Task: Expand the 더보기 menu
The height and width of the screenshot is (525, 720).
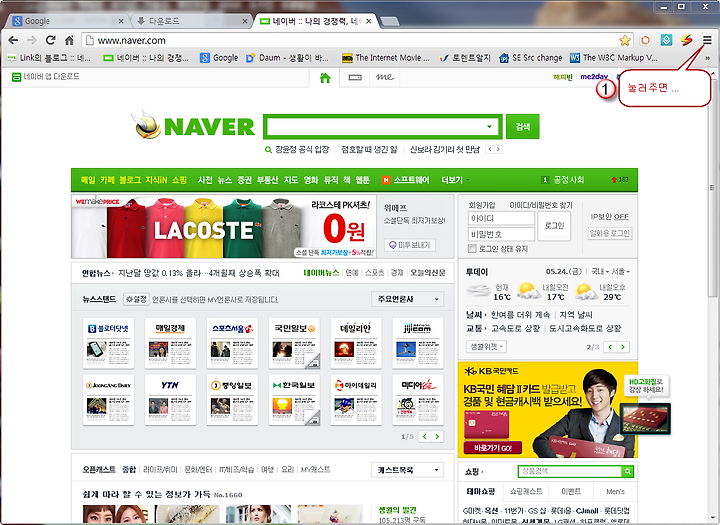Action: pyautogui.click(x=455, y=180)
